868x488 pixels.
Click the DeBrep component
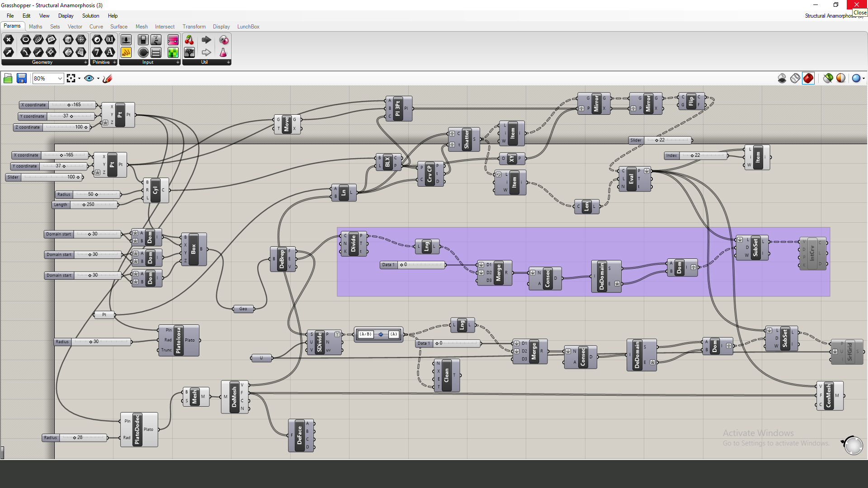(283, 259)
